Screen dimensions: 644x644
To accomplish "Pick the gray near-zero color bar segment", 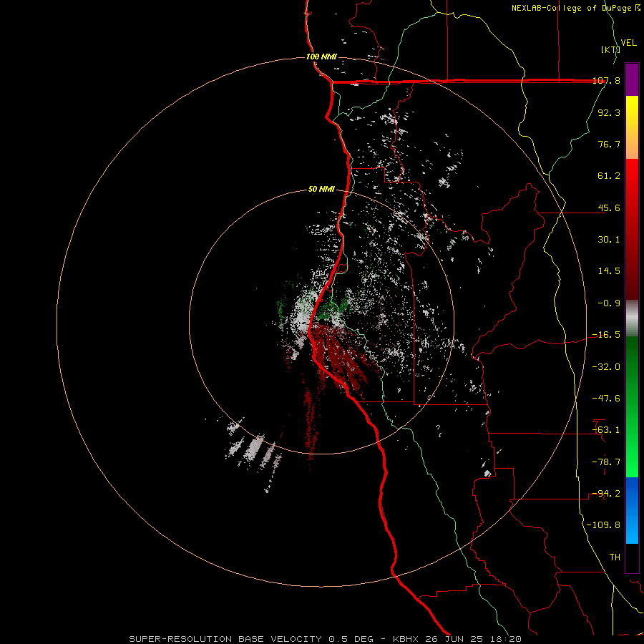I will click(632, 318).
